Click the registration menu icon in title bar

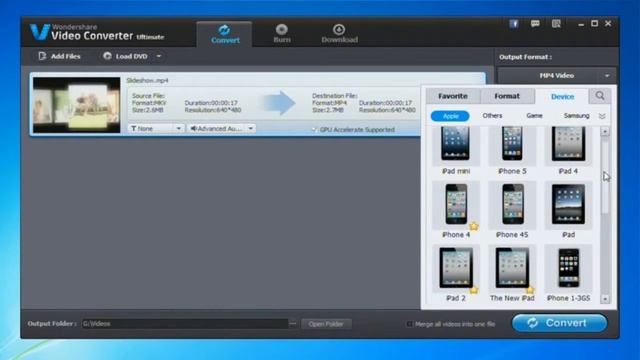556,24
